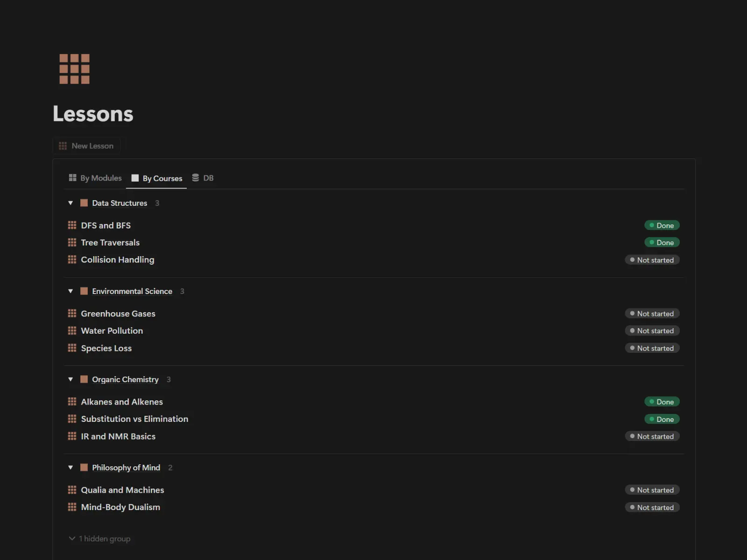747x560 pixels.
Task: Collapse the Data Structures group
Action: tap(70, 203)
